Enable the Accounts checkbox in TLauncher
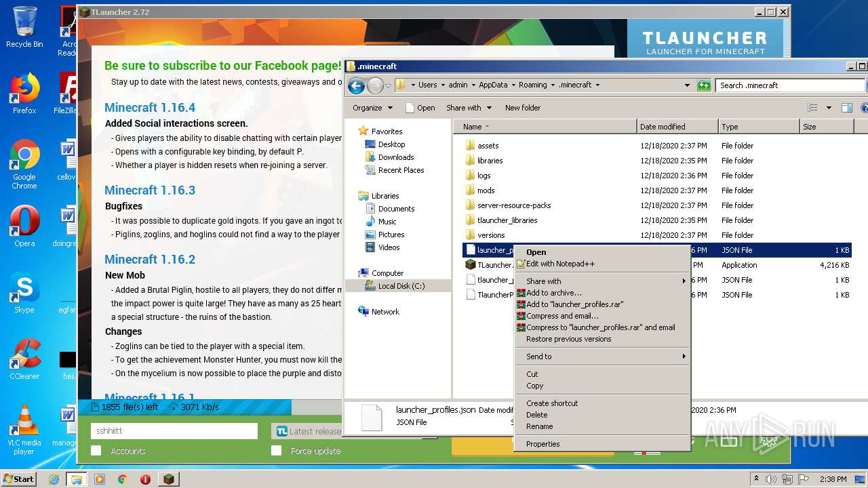 (x=96, y=451)
